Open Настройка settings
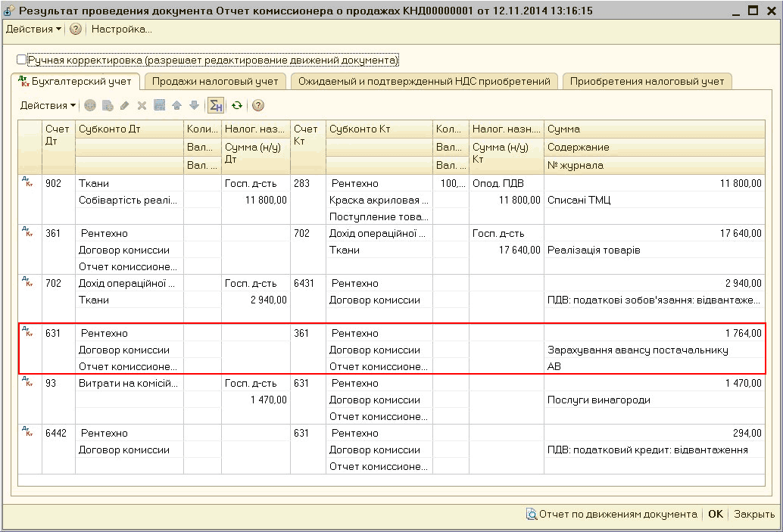783x532 pixels. 121,29
